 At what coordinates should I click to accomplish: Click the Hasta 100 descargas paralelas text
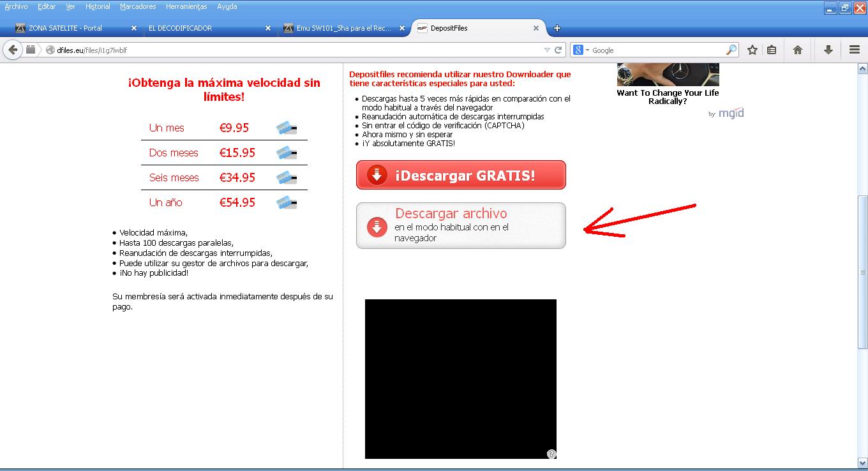176,243
